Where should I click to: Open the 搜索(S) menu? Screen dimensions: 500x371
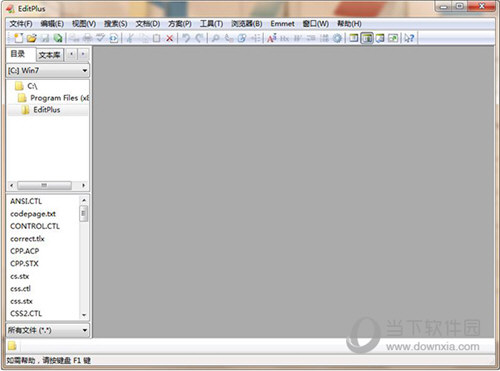point(116,24)
